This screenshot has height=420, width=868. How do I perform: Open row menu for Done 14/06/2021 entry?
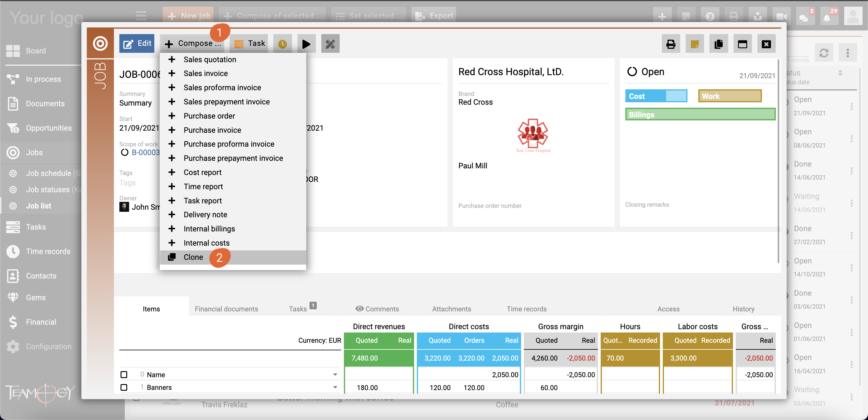pyautogui.click(x=851, y=171)
